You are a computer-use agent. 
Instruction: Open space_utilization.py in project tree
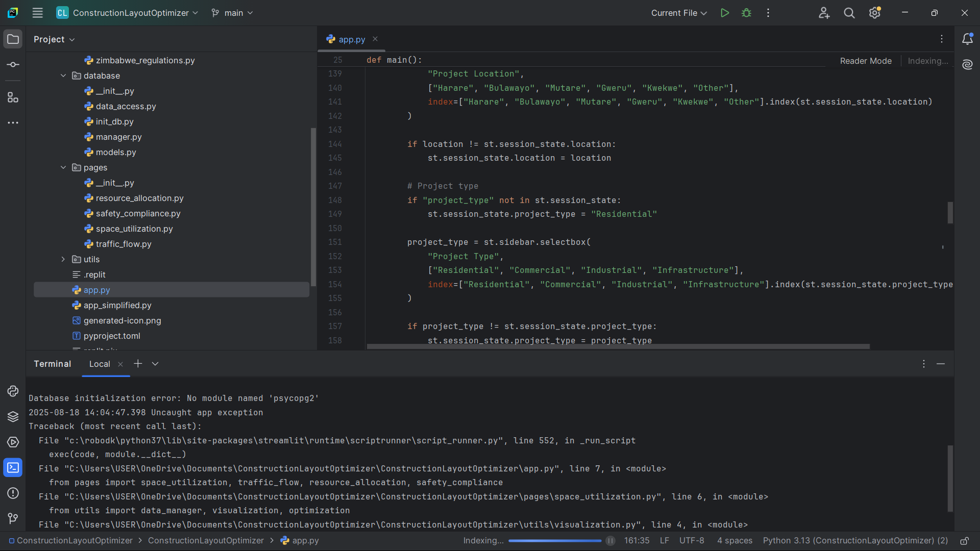[134, 229]
